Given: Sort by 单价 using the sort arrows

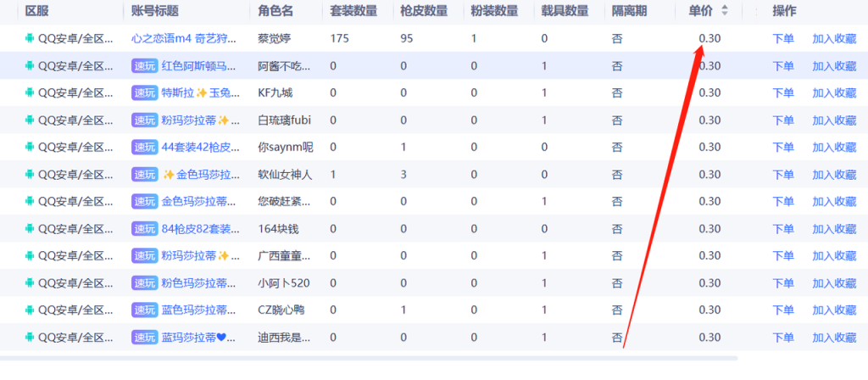Looking at the screenshot, I should click(724, 11).
